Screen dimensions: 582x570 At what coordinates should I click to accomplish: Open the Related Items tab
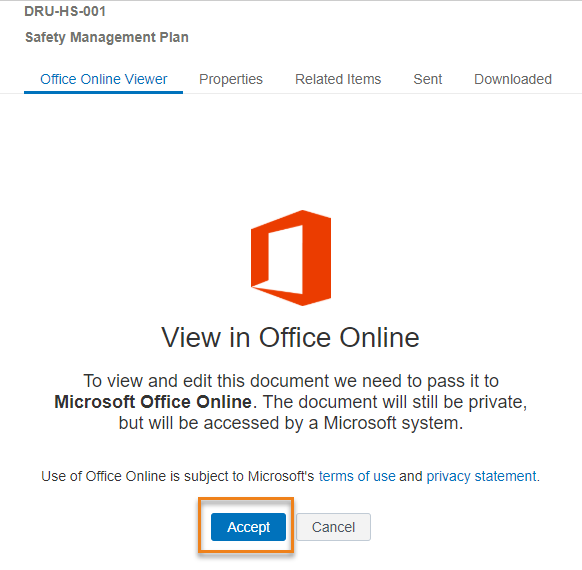click(x=338, y=79)
